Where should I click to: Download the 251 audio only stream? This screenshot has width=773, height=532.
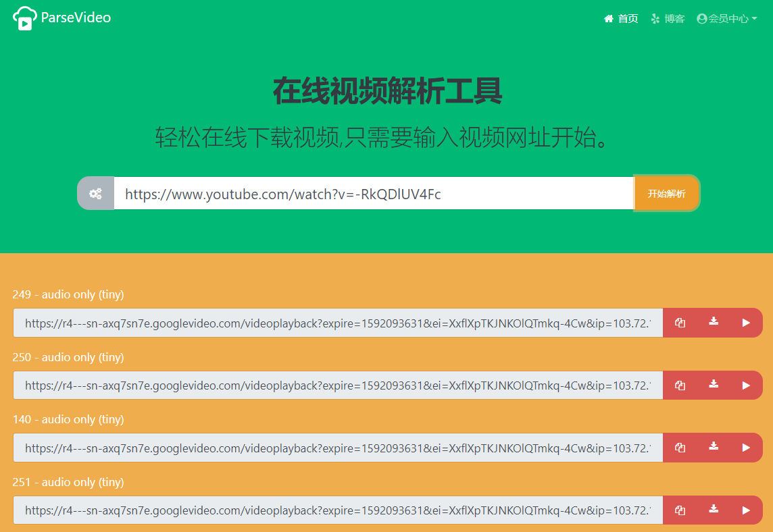click(713, 510)
